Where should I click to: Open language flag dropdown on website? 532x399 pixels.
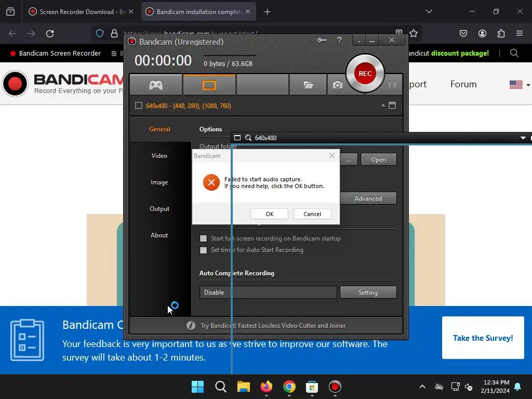click(520, 84)
